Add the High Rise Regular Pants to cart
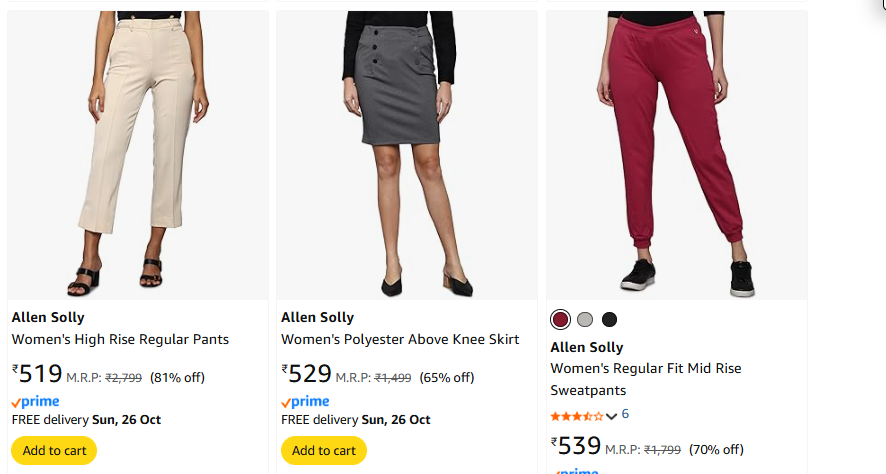Screen dimensions: 886x474 54,450
